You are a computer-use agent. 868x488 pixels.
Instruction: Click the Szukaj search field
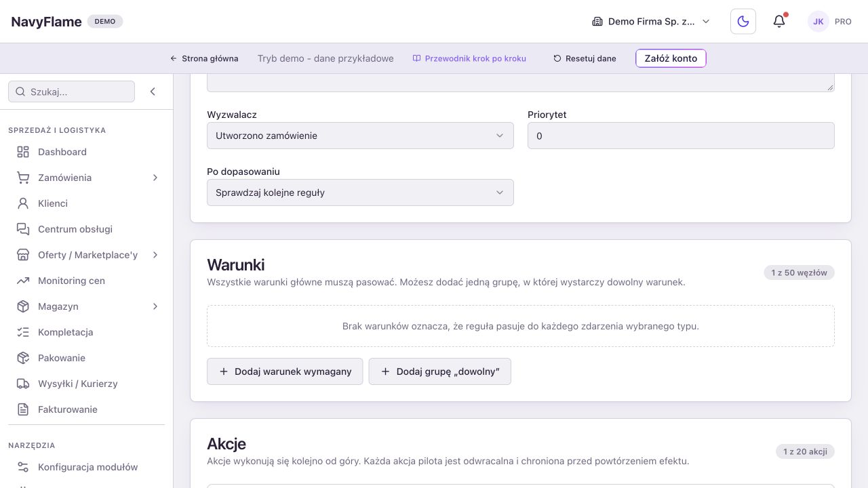point(71,91)
